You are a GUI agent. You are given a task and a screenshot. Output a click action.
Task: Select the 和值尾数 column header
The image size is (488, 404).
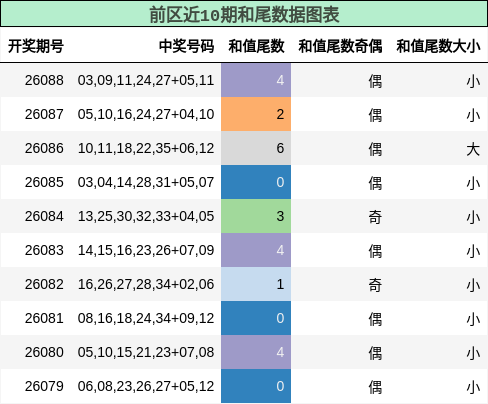point(256,46)
